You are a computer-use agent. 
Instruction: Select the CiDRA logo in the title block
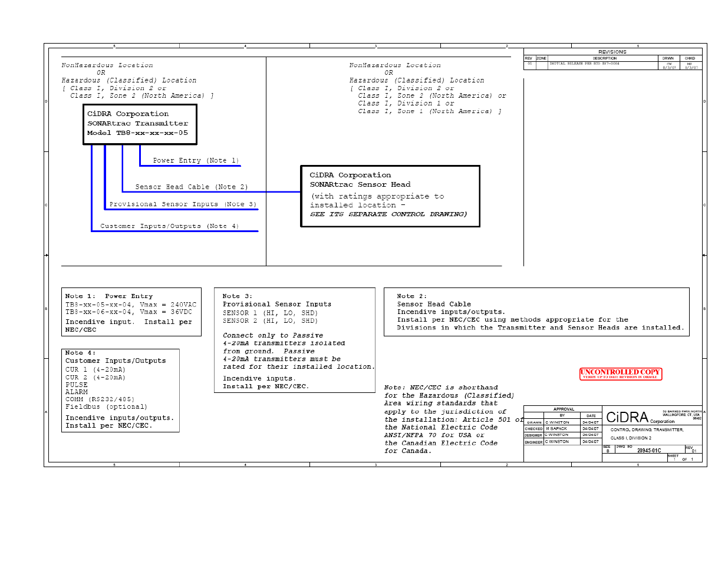627,418
